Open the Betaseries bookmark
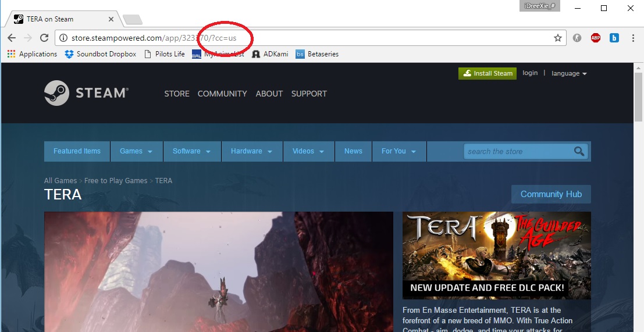The image size is (644, 332). [x=317, y=53]
